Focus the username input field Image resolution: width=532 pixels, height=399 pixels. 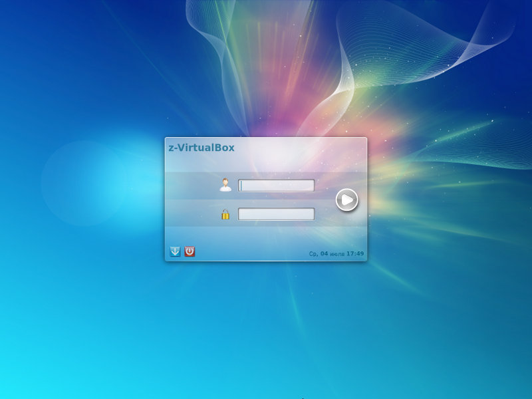pyautogui.click(x=276, y=186)
